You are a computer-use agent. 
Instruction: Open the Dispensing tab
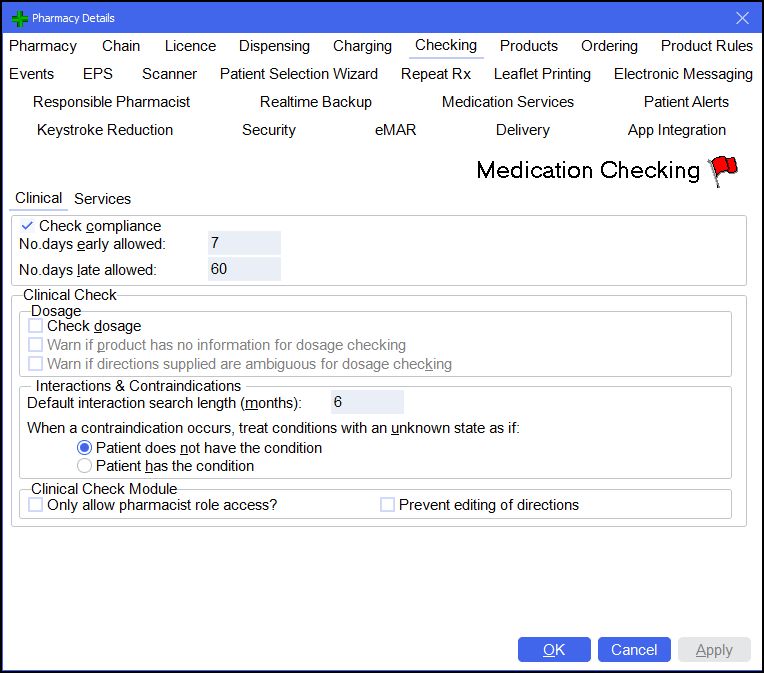pos(274,46)
